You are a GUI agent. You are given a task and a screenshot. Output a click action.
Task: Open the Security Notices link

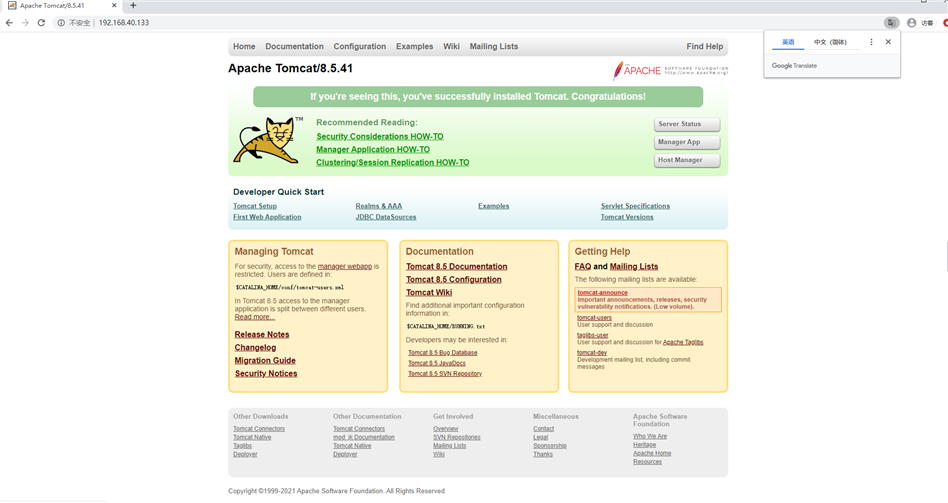pos(266,374)
